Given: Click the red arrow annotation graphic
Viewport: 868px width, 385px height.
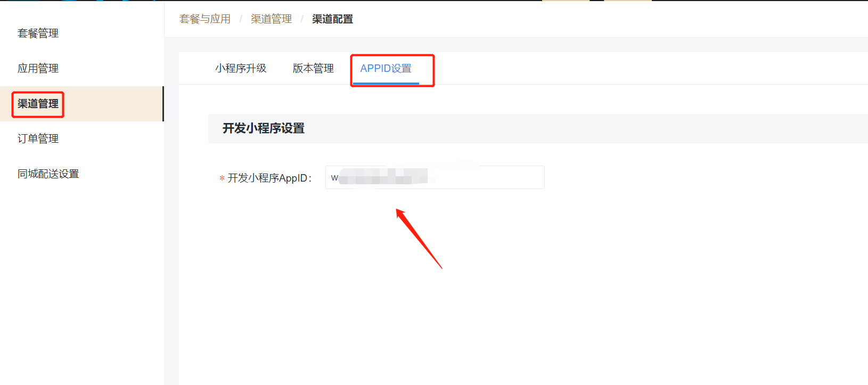Looking at the screenshot, I should (419, 239).
